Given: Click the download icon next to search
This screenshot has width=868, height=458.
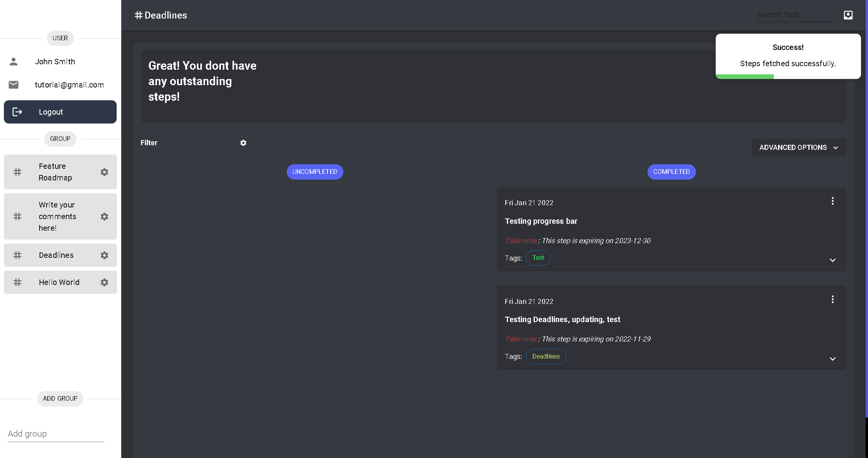Looking at the screenshot, I should pos(848,15).
